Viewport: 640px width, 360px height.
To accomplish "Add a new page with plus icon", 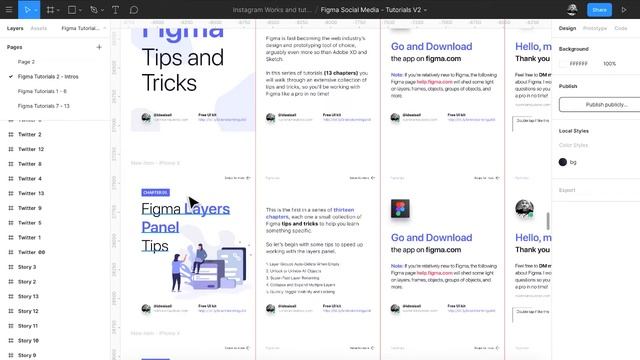I will tap(99, 47).
